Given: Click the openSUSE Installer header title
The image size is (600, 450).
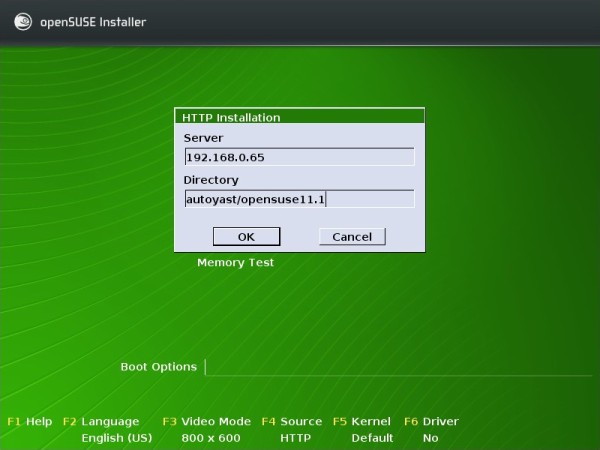Looking at the screenshot, I should click(x=93, y=22).
